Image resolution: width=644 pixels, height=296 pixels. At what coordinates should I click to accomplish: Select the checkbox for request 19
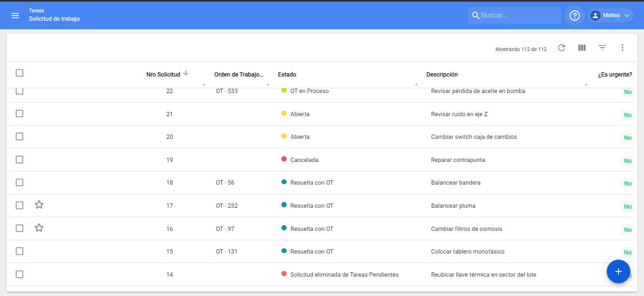click(19, 160)
